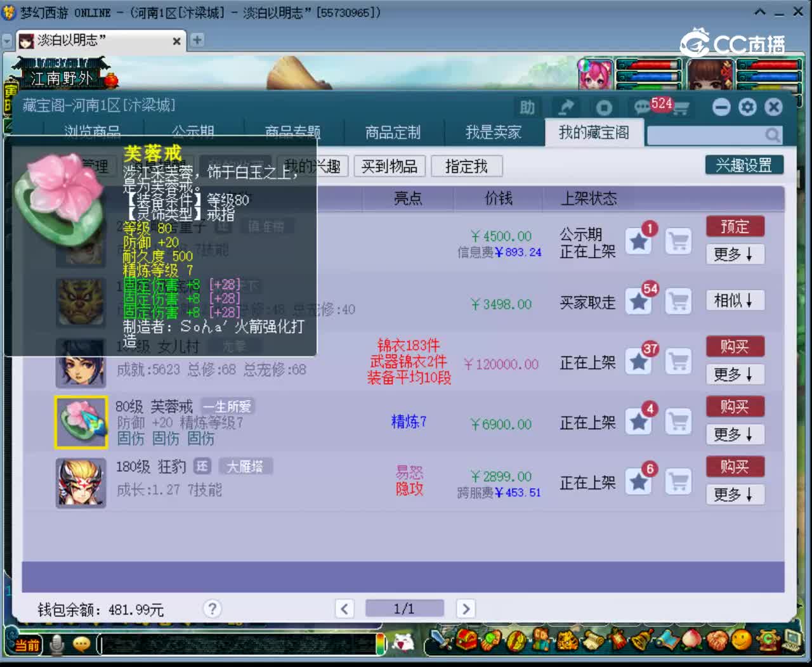
Task: Click the 助 helper icon in header
Action: coord(527,107)
